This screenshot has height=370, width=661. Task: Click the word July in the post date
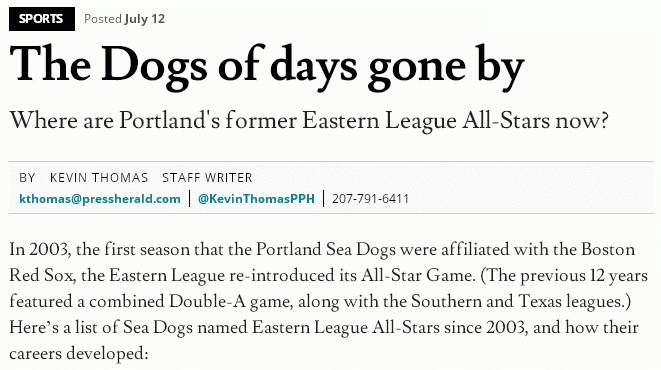[137, 19]
